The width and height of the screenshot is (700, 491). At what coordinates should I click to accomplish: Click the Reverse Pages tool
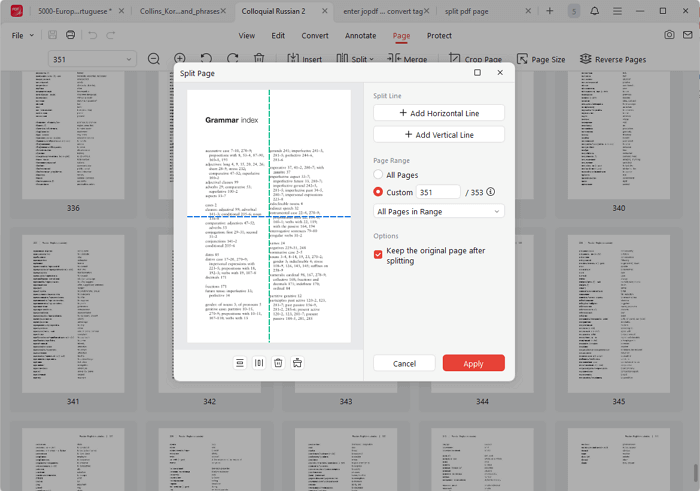click(612, 59)
